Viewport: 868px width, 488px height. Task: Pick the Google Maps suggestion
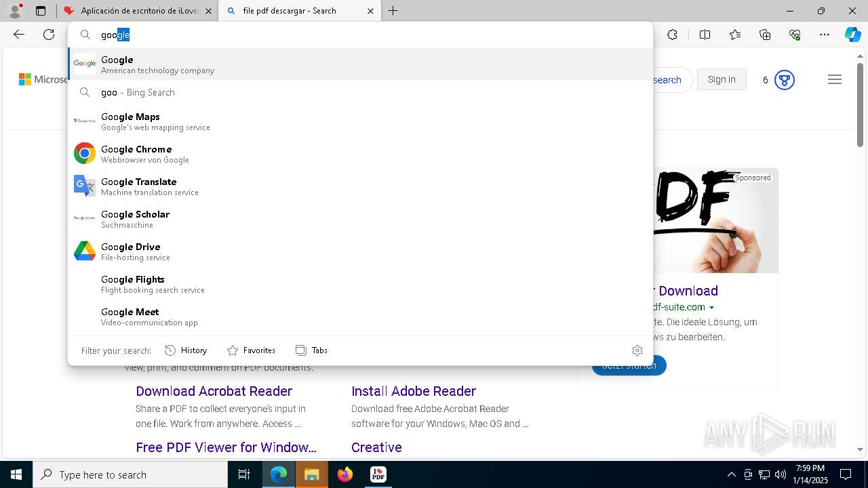coord(360,121)
